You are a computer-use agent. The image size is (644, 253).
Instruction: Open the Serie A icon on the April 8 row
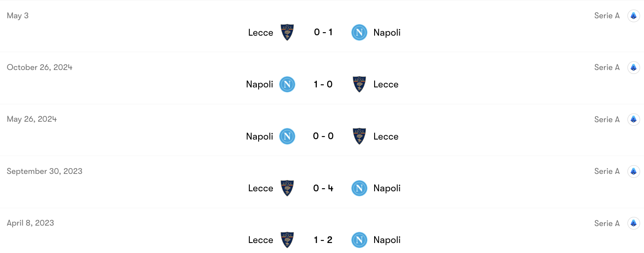[634, 223]
